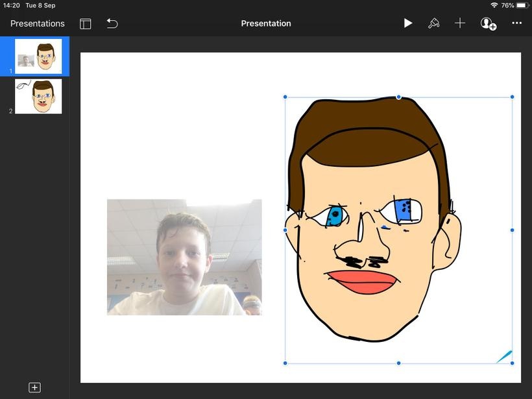This screenshot has height=399, width=532.
Task: Open the Collaborate add-people icon
Action: point(488,23)
